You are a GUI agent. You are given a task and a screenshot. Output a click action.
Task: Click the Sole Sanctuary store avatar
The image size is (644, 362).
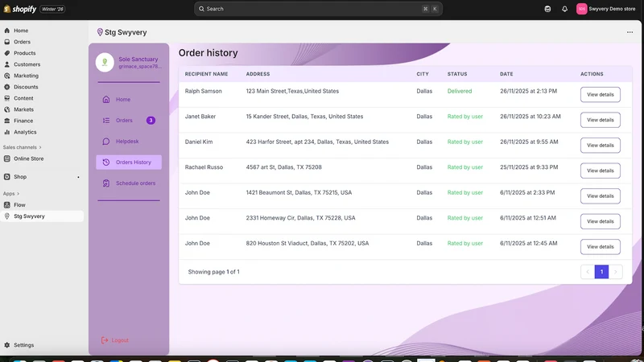tap(105, 63)
